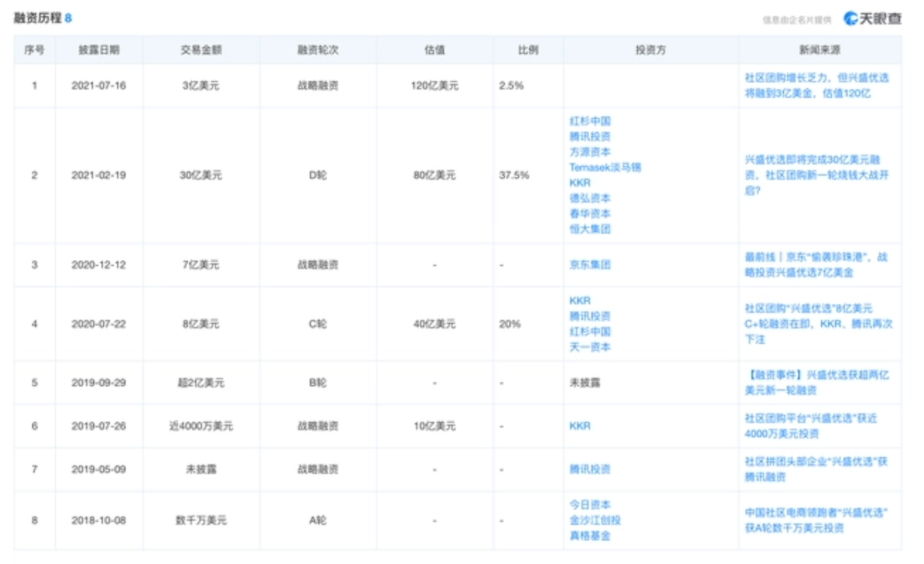Open 京东集团 investor link

click(590, 265)
